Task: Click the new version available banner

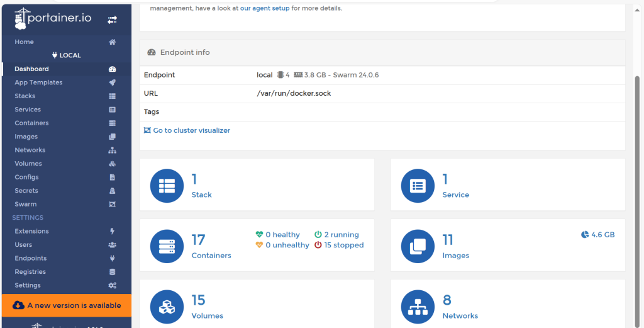Action: [x=66, y=305]
